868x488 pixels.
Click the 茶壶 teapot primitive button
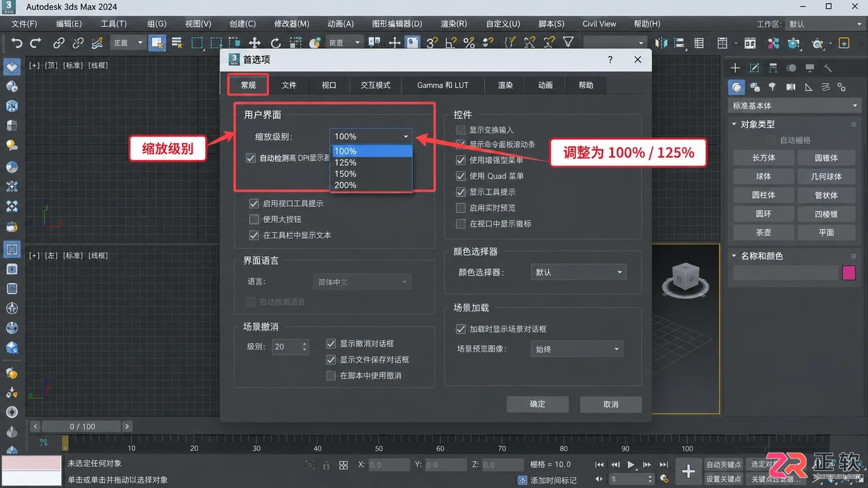(764, 233)
